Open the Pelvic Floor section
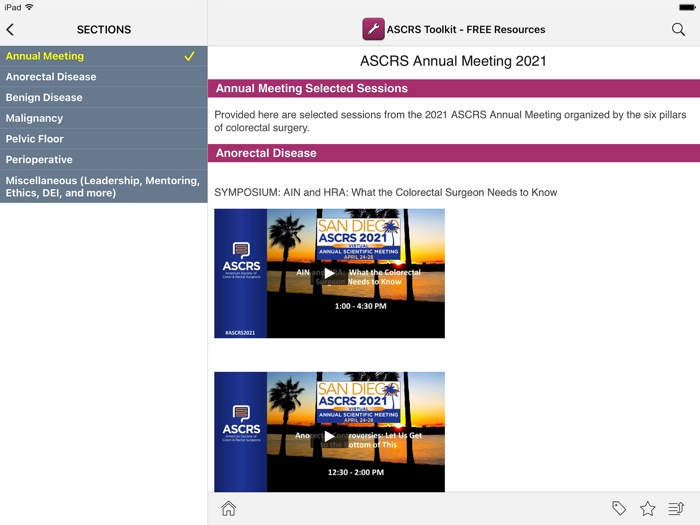 pos(104,139)
